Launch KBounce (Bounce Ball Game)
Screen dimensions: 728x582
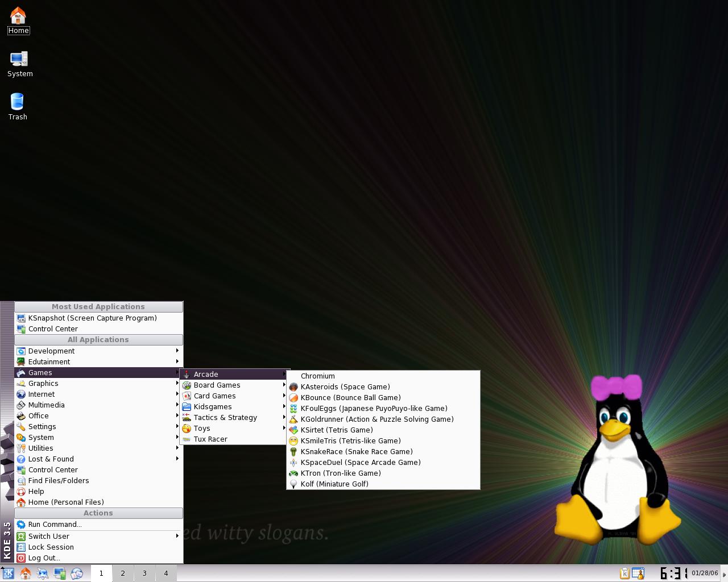[383, 398]
